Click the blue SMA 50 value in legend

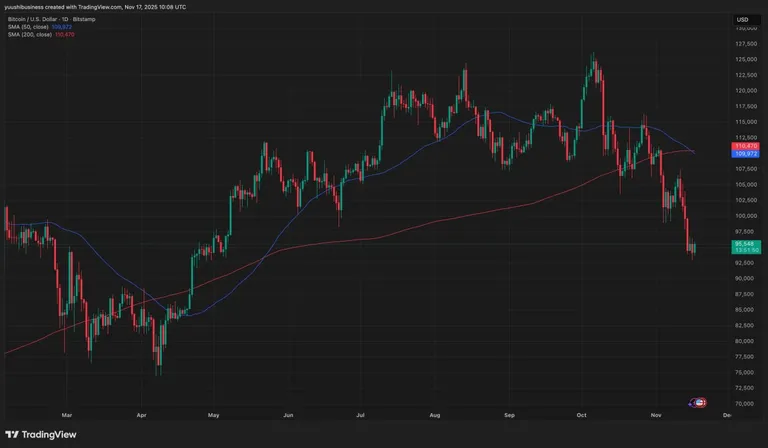[x=62, y=27]
